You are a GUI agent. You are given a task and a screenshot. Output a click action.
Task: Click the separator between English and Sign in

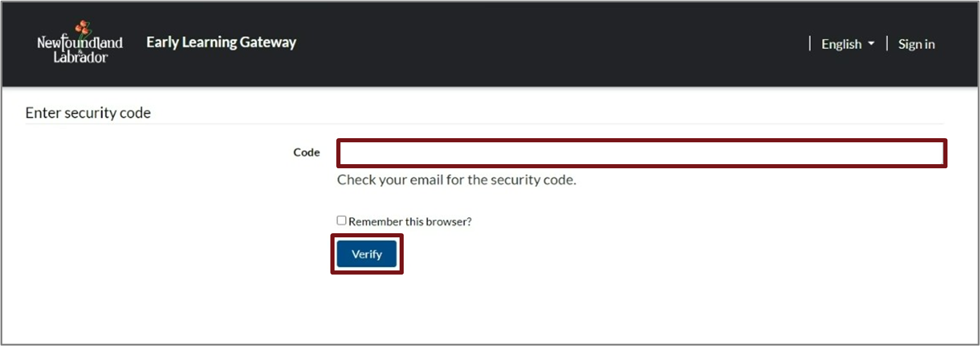887,44
